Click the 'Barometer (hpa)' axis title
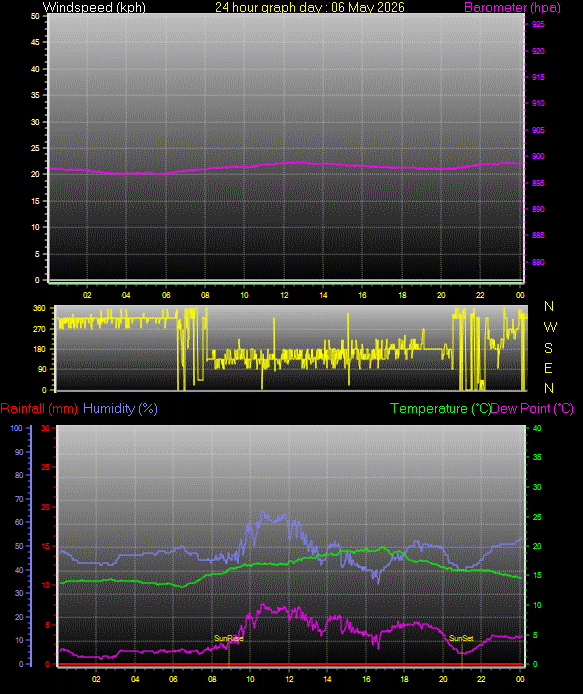The height and width of the screenshot is (694, 583). tap(512, 7)
